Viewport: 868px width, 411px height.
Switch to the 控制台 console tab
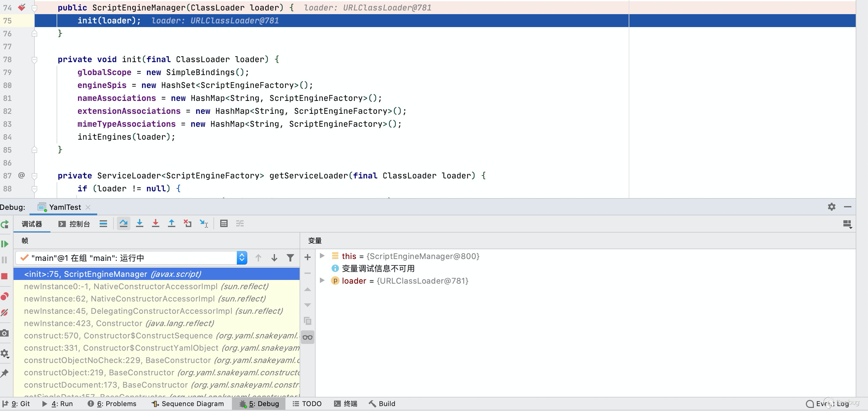(74, 224)
